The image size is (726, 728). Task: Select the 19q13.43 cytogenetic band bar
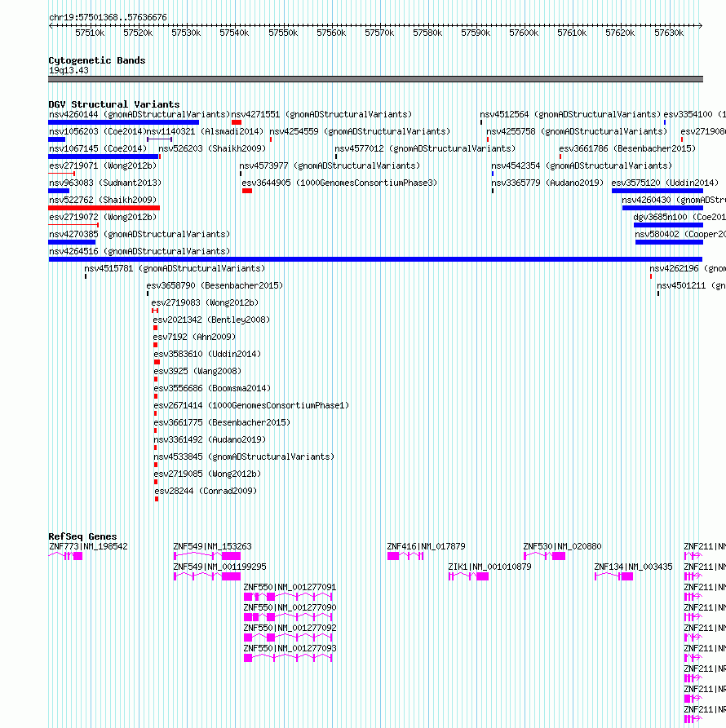click(375, 79)
